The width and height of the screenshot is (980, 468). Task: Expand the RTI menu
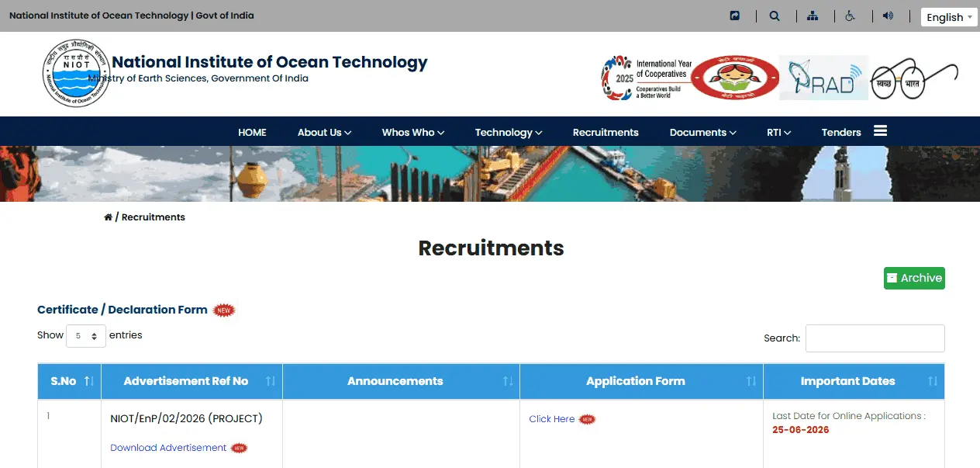778,132
